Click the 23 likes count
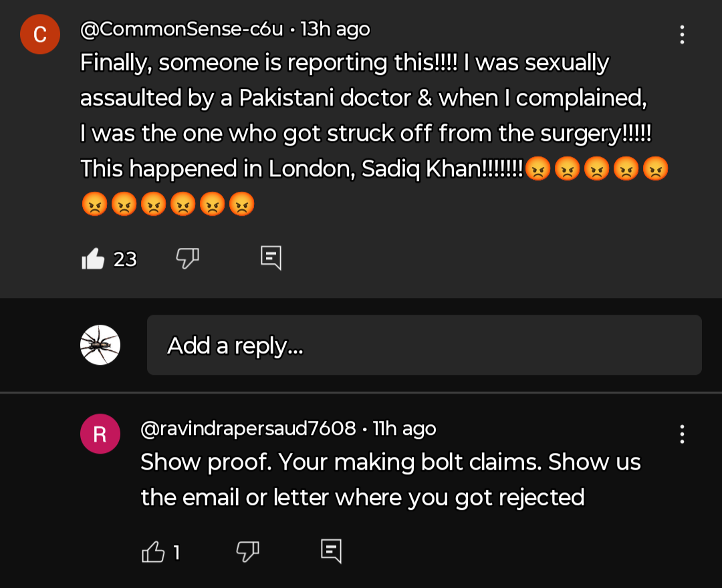The height and width of the screenshot is (588, 722). 125,259
